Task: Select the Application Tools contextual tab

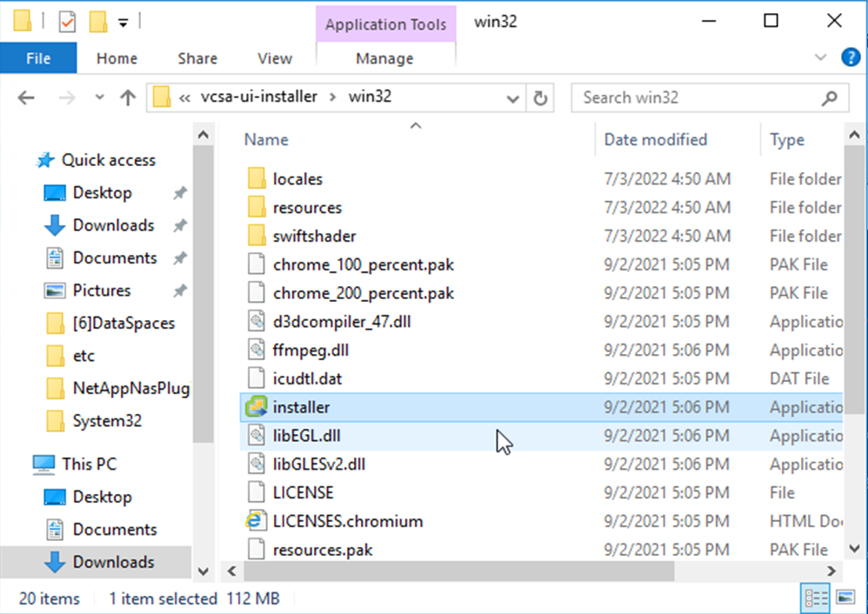Action: [x=386, y=24]
